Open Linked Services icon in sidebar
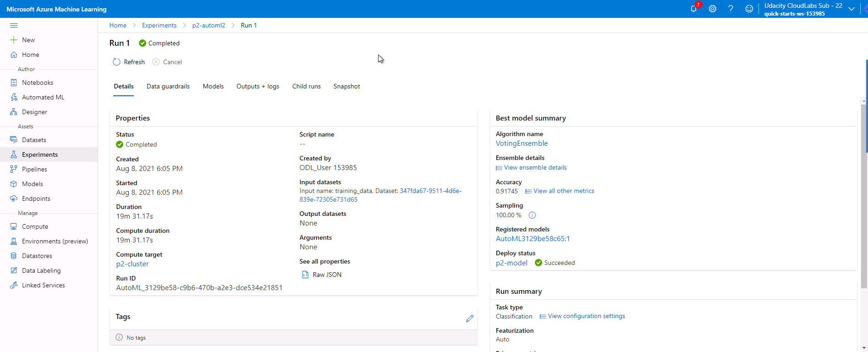The width and height of the screenshot is (868, 352). (14, 285)
